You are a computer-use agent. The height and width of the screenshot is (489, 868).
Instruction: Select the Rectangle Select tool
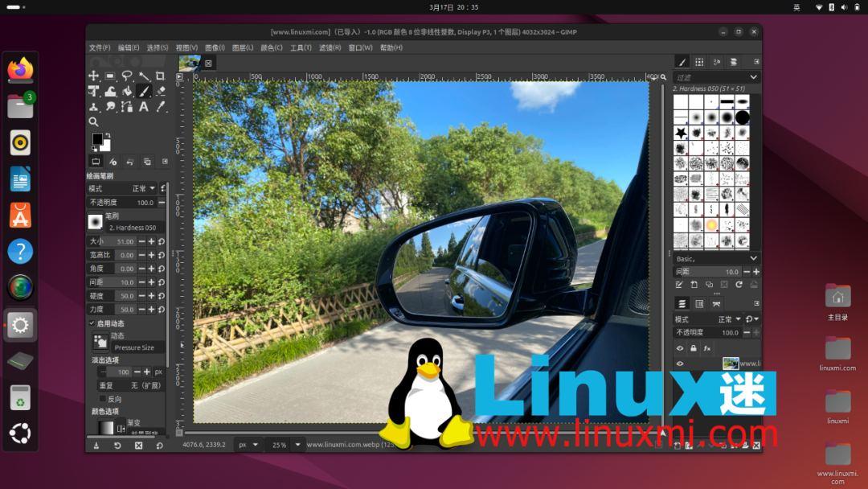coord(110,76)
